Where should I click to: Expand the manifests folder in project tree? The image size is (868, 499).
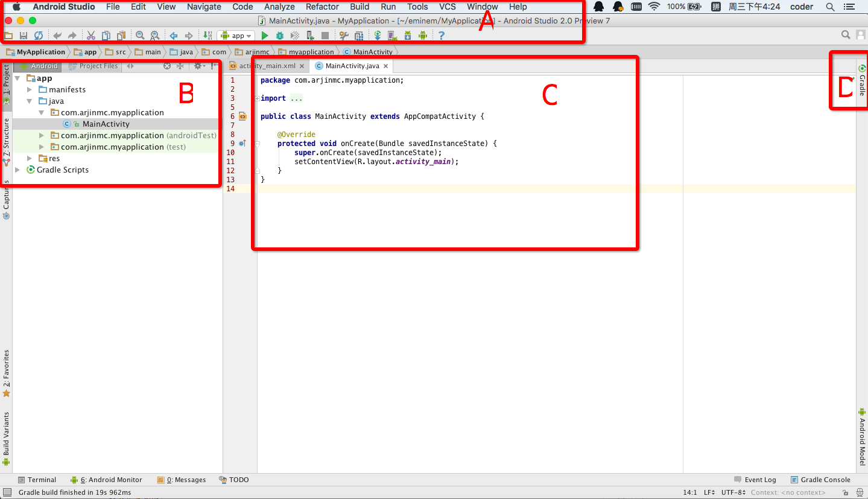coord(30,90)
